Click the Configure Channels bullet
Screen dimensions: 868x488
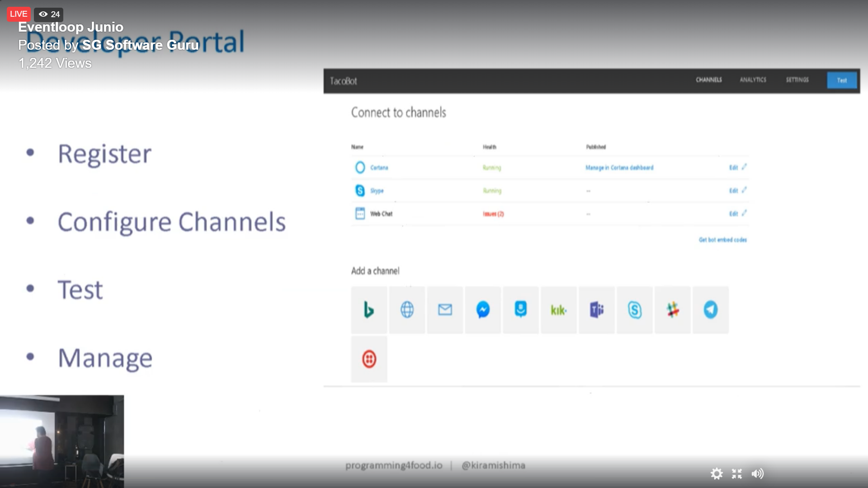click(172, 222)
